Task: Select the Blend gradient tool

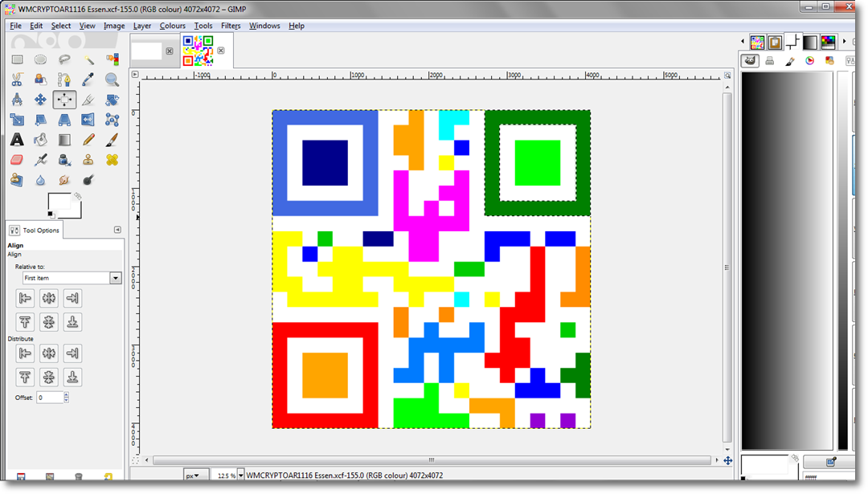Action: pos(64,140)
